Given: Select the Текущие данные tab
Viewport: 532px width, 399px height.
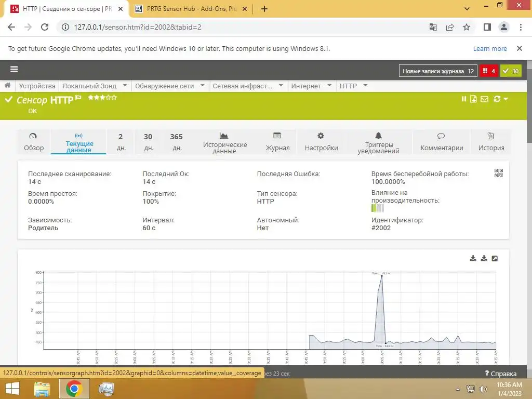Looking at the screenshot, I should pyautogui.click(x=79, y=142).
